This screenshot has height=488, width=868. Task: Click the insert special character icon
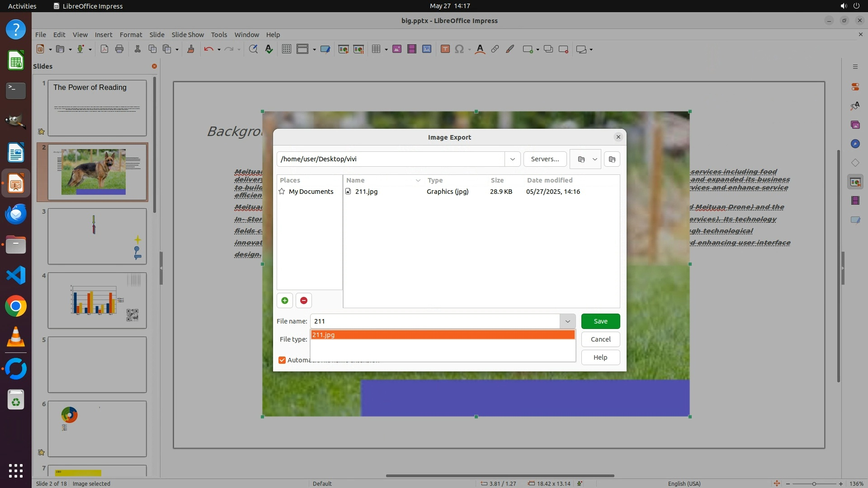coord(459,49)
